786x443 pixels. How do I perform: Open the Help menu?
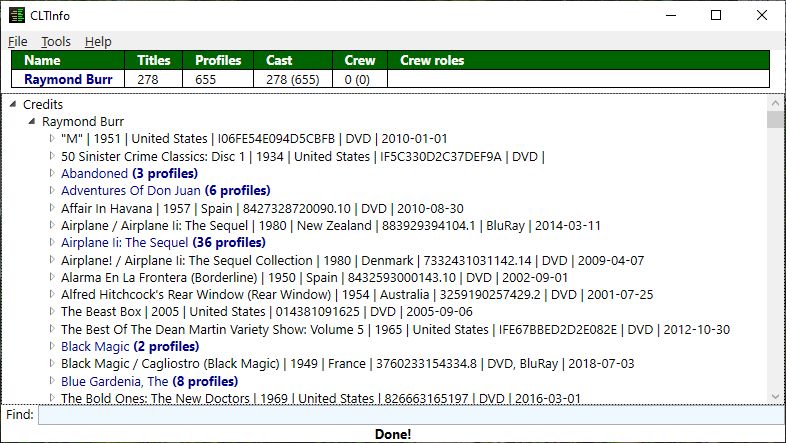98,42
